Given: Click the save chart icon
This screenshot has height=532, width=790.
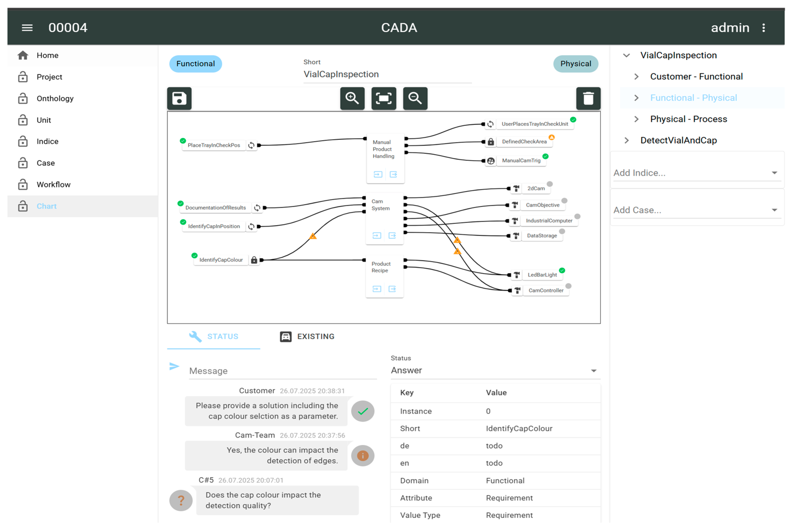Looking at the screenshot, I should pyautogui.click(x=179, y=98).
